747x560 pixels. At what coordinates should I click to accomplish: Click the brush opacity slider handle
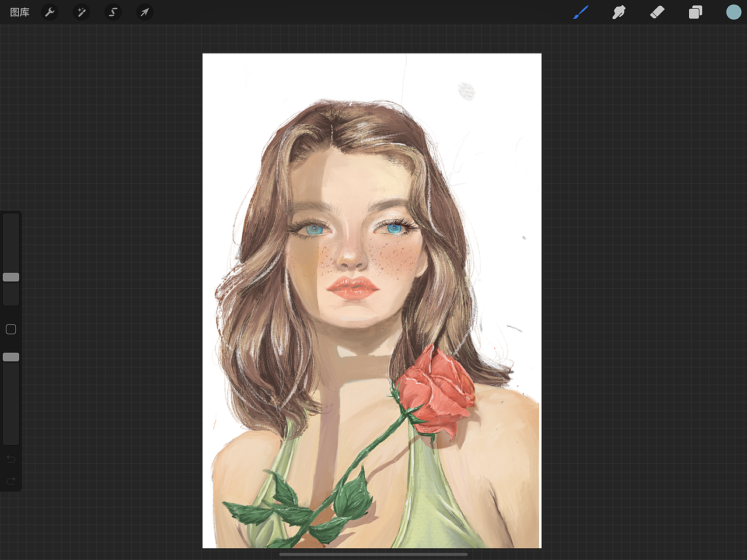coord(11,357)
